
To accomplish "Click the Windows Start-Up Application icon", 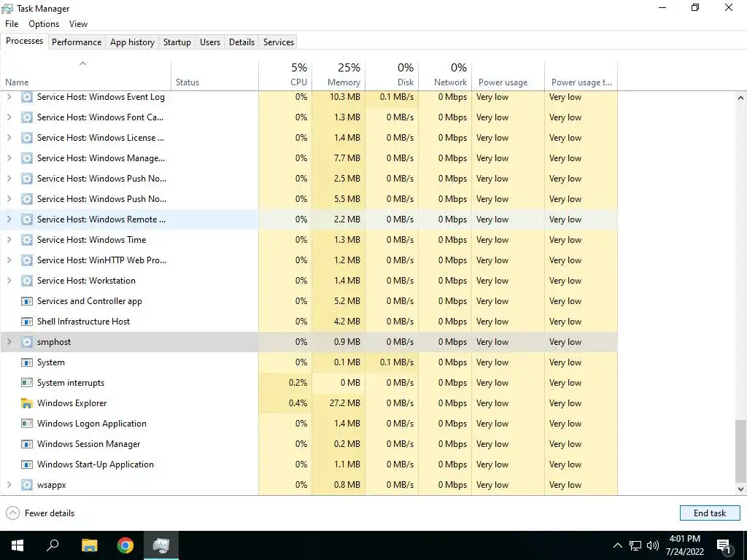I will tap(27, 464).
